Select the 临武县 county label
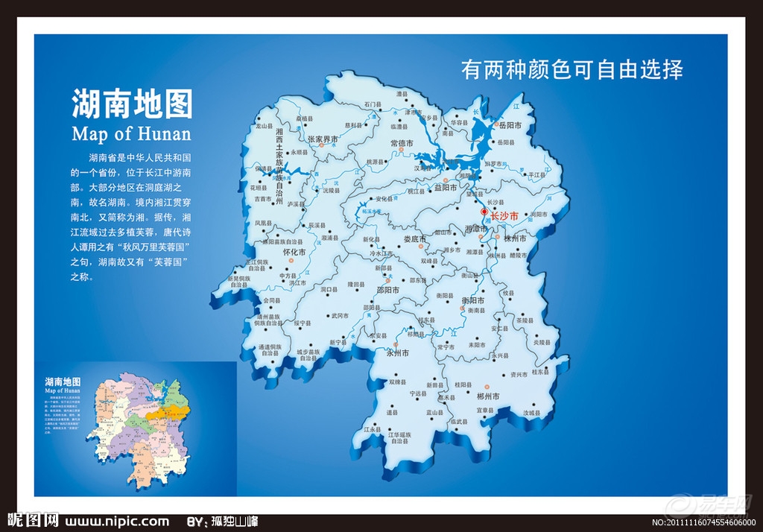763x532 pixels. tap(459, 422)
